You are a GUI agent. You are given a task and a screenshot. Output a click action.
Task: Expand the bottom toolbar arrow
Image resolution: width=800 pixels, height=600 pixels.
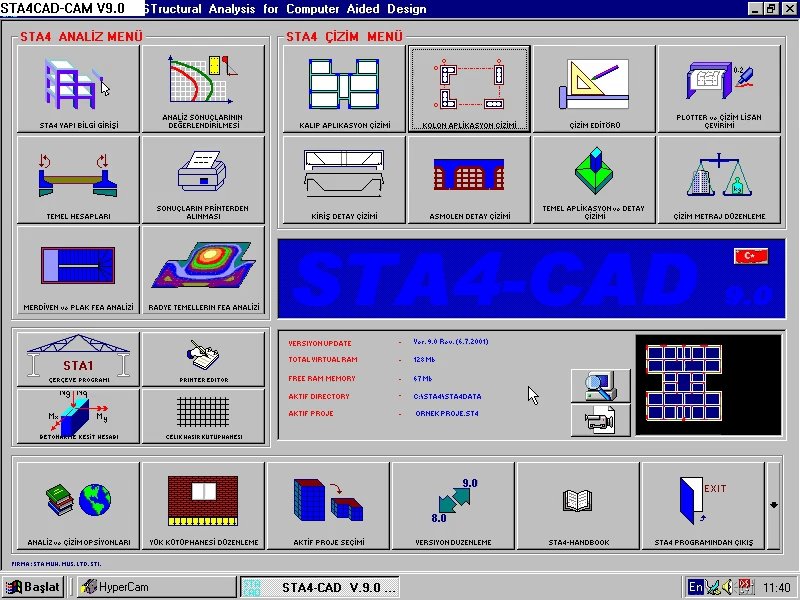[x=773, y=506]
